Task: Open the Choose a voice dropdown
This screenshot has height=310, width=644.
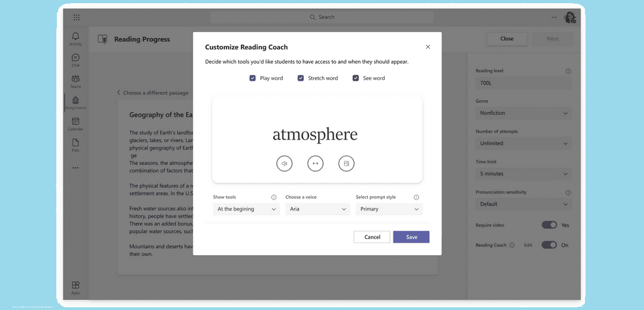Action: point(317,209)
